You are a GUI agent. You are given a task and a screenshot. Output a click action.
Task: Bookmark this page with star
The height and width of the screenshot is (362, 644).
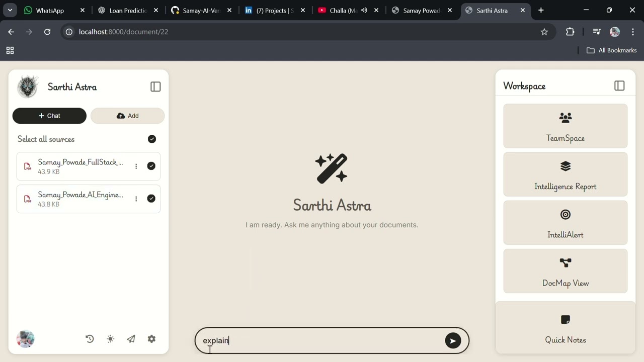544,32
